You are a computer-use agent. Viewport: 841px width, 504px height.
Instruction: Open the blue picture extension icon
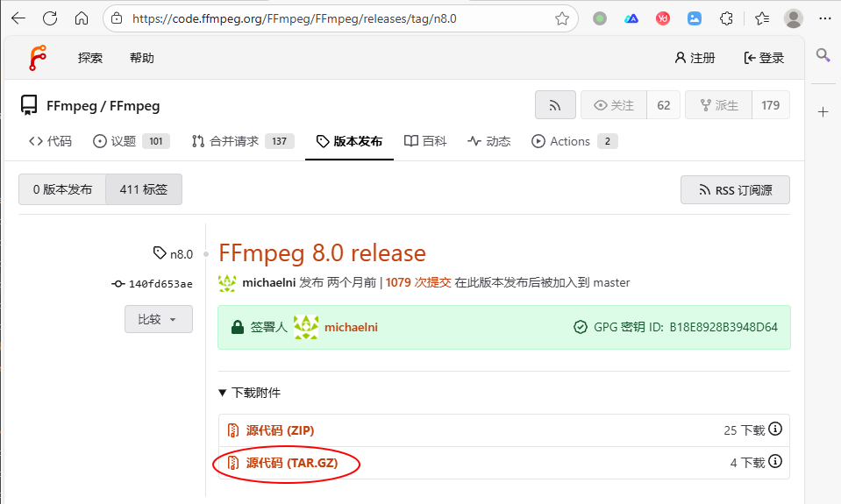[695, 18]
